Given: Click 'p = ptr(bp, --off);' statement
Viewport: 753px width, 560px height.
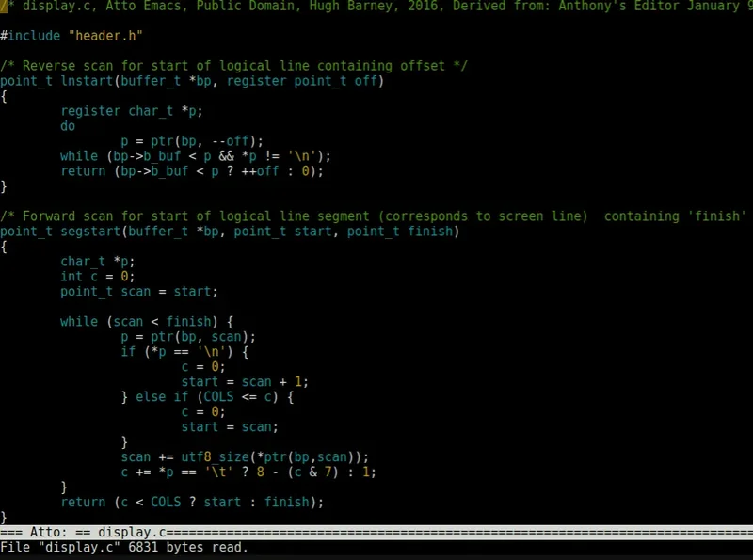Looking at the screenshot, I should (192, 141).
